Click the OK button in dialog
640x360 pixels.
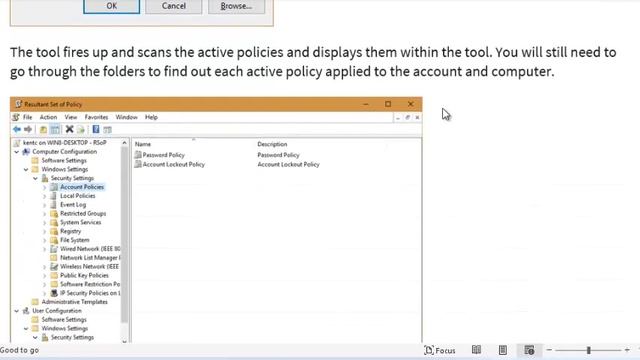pyautogui.click(x=111, y=6)
